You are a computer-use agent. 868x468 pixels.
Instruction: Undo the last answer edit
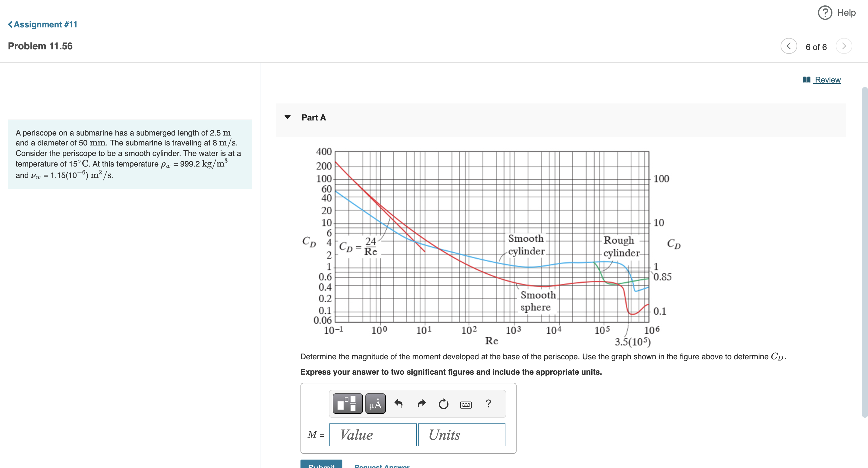[x=400, y=403]
